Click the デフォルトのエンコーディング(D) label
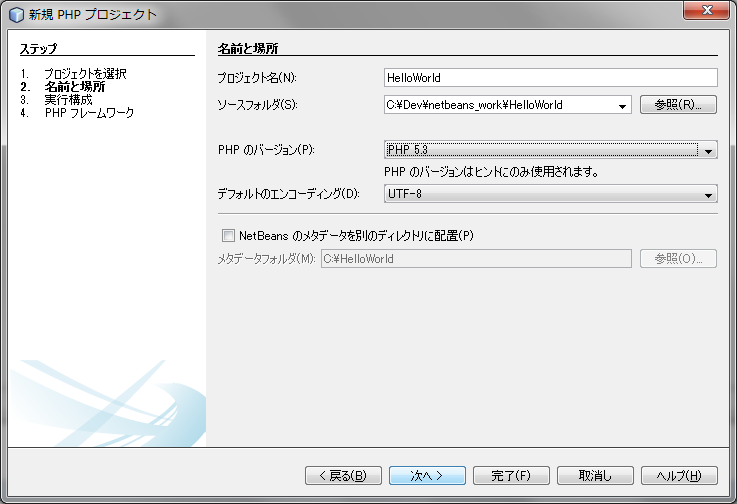The height and width of the screenshot is (504, 737). tap(288, 194)
